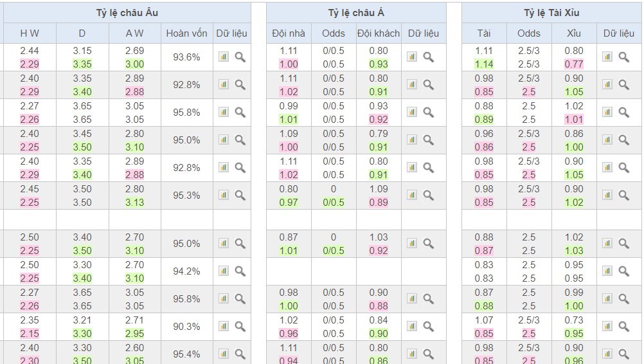The width and height of the screenshot is (644, 364).
Task: Click the magnifier icon in the 90.3% payout row
Action: point(240,326)
